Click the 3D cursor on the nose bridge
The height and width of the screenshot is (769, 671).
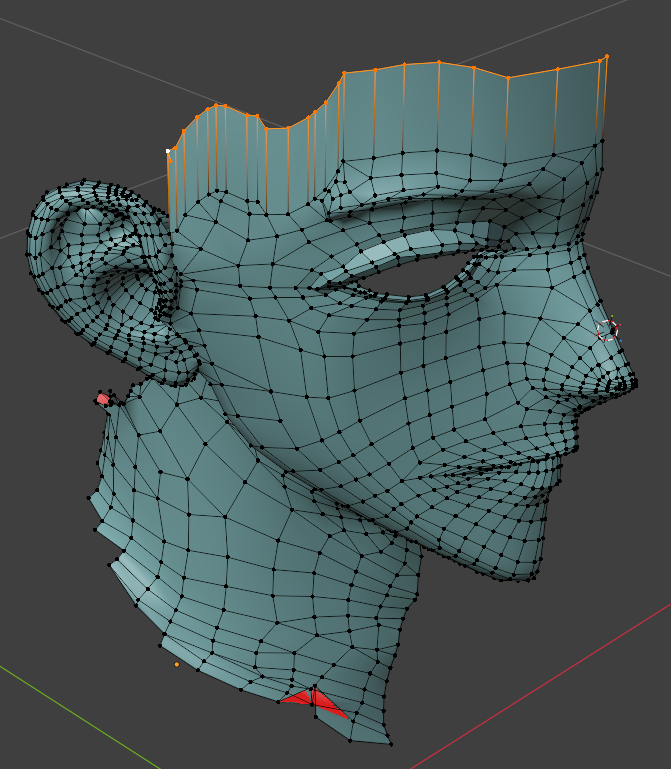[608, 329]
